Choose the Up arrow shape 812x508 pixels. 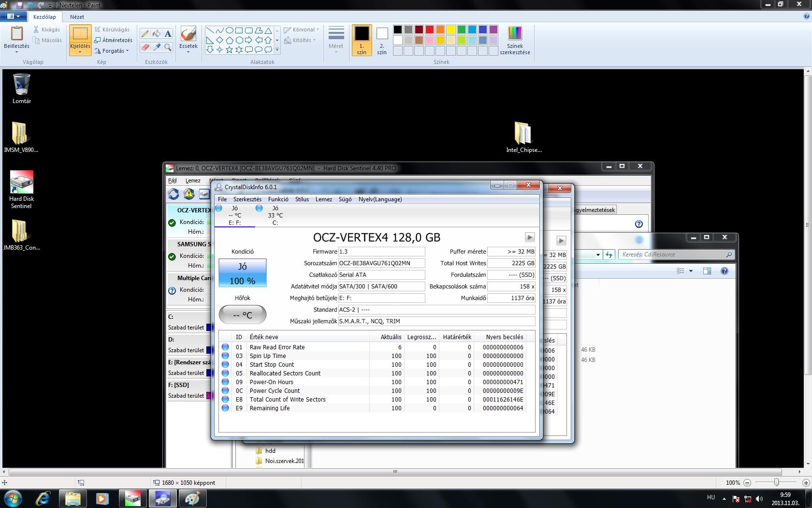click(268, 40)
